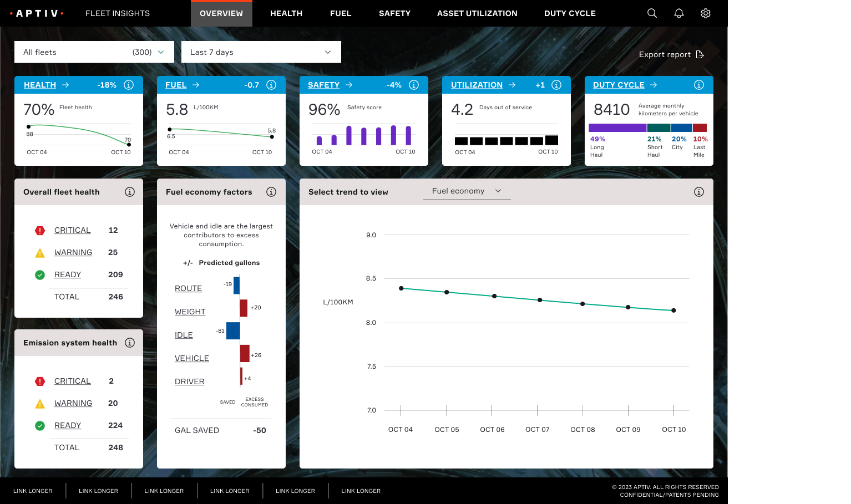The height and width of the screenshot is (504, 851).
Task: Open the settings gear icon
Action: [705, 13]
